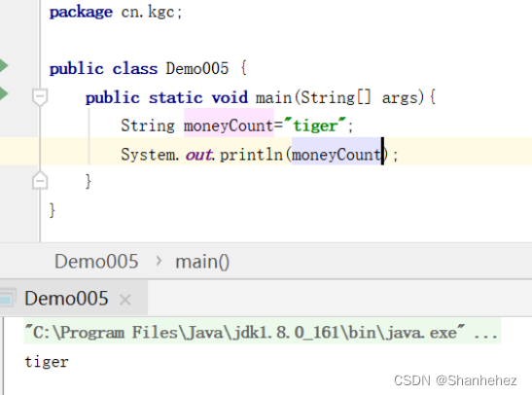Click the println method name
Image resolution: width=532 pixels, height=395 pixels.
point(251,155)
